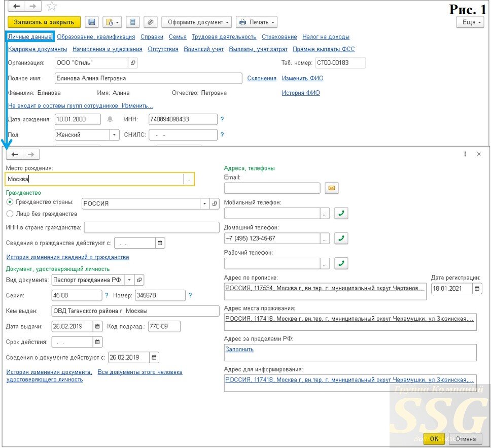Open Место рождения ellipsis selector
The width and height of the screenshot is (491, 448).
(x=188, y=180)
